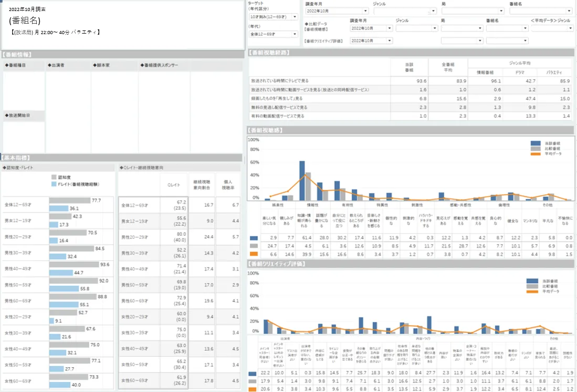
Task: Click the (番組名) title text
Action: pyautogui.click(x=25, y=20)
